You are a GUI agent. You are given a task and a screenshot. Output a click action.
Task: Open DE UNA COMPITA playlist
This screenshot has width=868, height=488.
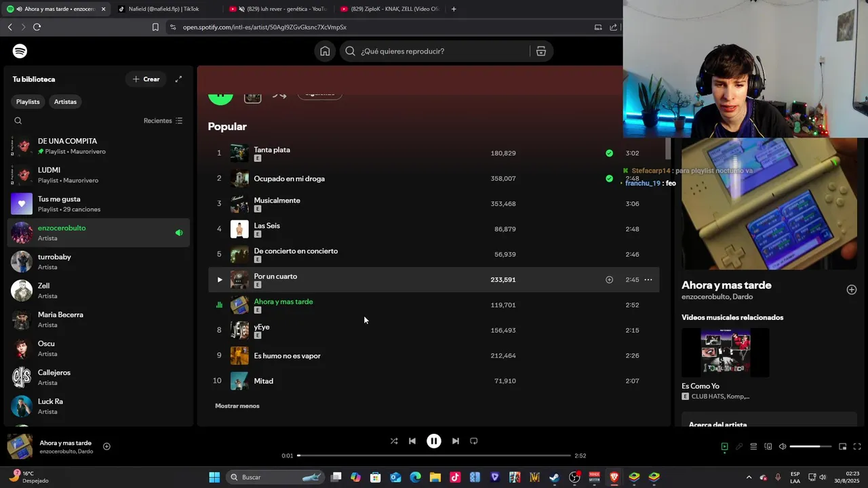click(98, 146)
